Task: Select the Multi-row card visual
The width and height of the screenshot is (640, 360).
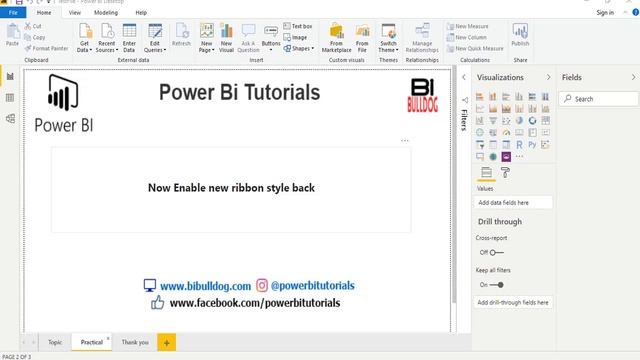Action: 532,132
